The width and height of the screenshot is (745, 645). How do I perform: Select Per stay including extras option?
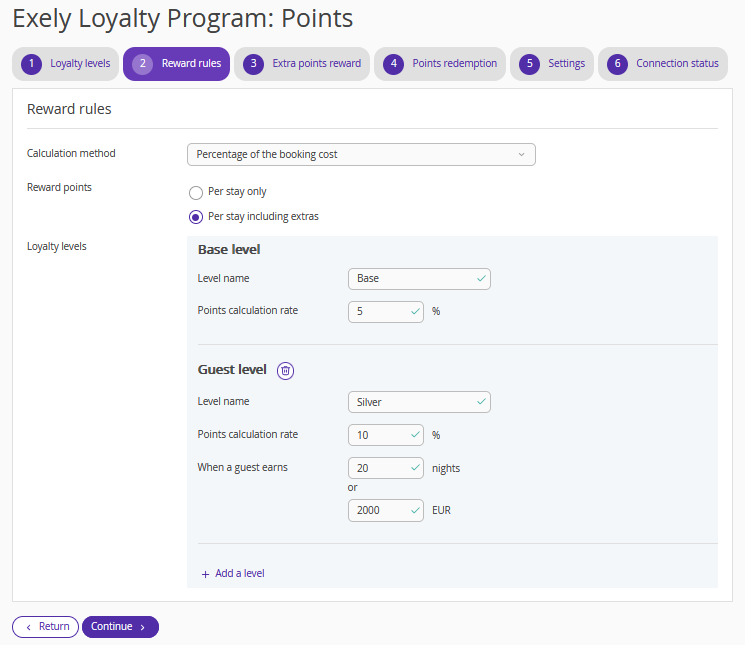[196, 217]
